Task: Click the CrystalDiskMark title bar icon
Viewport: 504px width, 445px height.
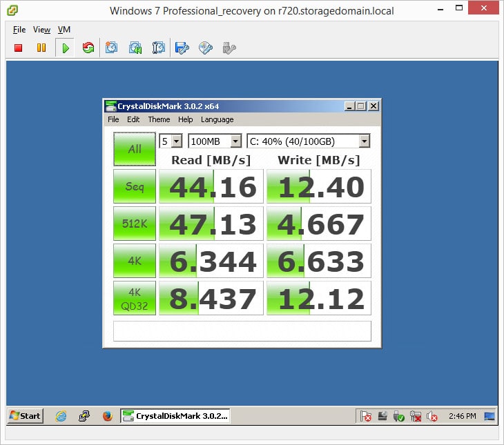Action: click(x=111, y=106)
